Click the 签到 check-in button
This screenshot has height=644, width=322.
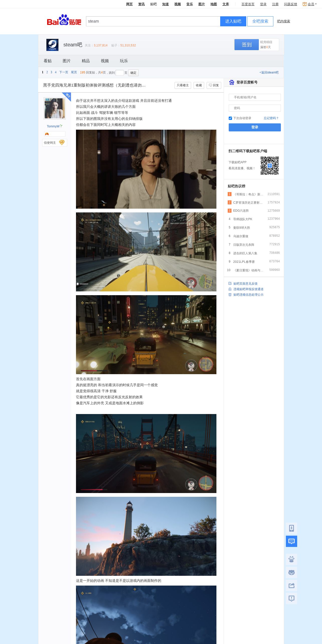pos(247,45)
